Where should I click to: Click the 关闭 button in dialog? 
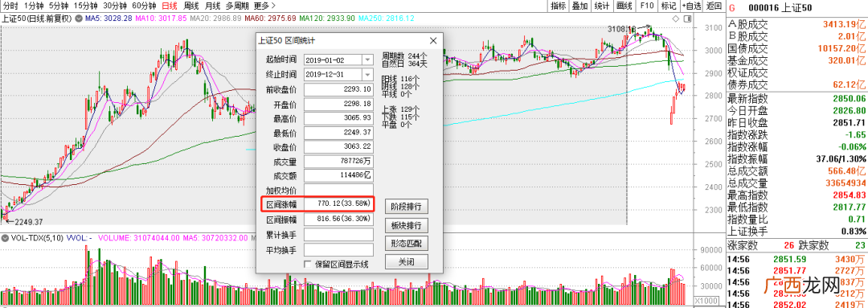406,262
